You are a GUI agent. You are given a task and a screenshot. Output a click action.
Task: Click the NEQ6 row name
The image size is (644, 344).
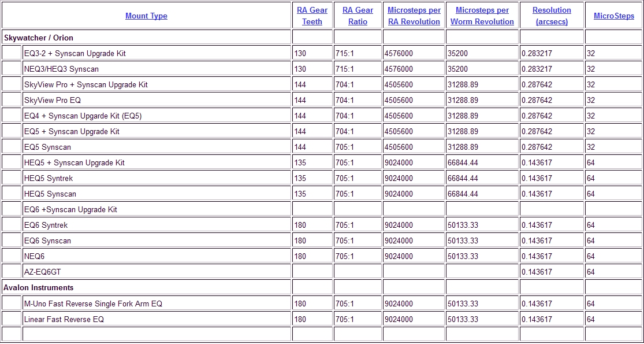[x=34, y=257]
